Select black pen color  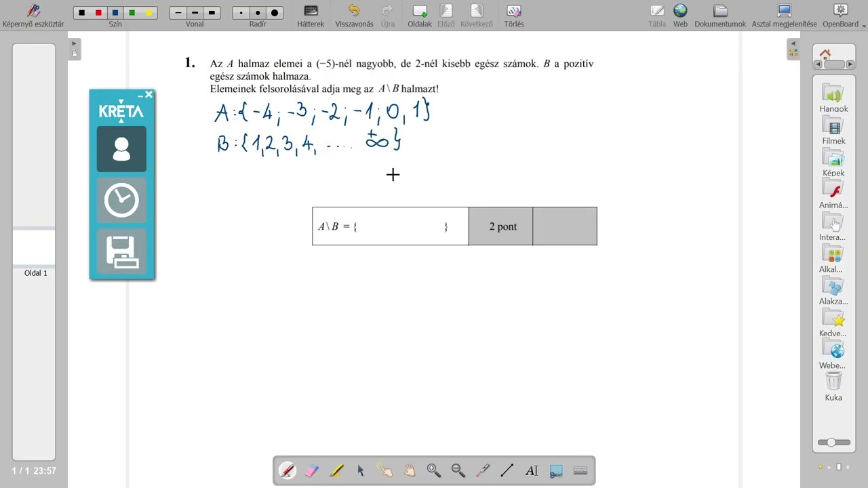pyautogui.click(x=82, y=13)
